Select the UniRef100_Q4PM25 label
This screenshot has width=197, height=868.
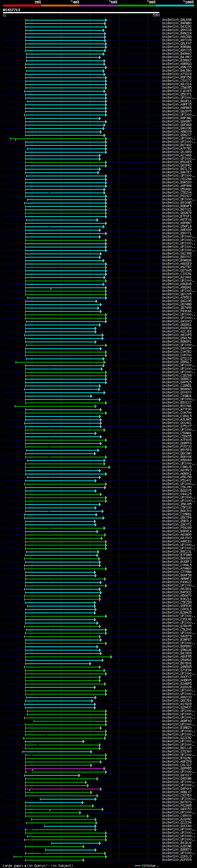click(177, 382)
